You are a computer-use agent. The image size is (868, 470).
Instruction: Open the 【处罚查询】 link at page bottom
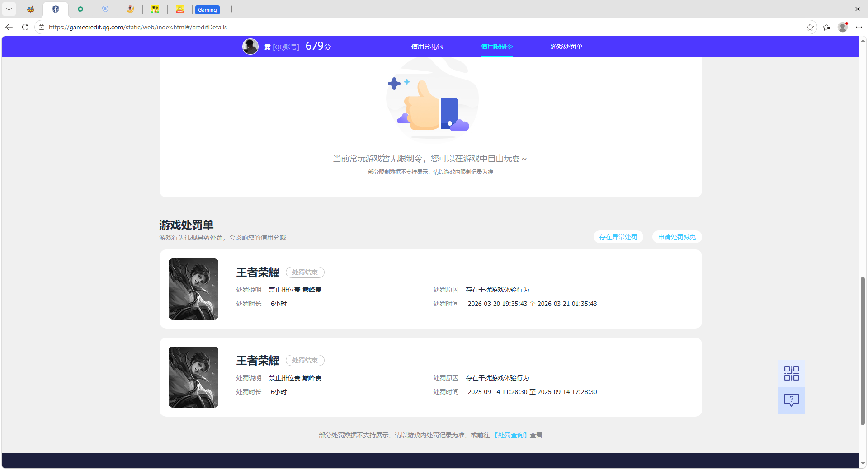pyautogui.click(x=510, y=435)
